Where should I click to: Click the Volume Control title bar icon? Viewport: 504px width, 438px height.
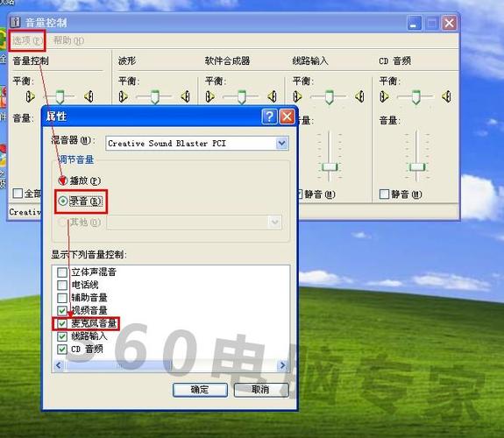15,22
